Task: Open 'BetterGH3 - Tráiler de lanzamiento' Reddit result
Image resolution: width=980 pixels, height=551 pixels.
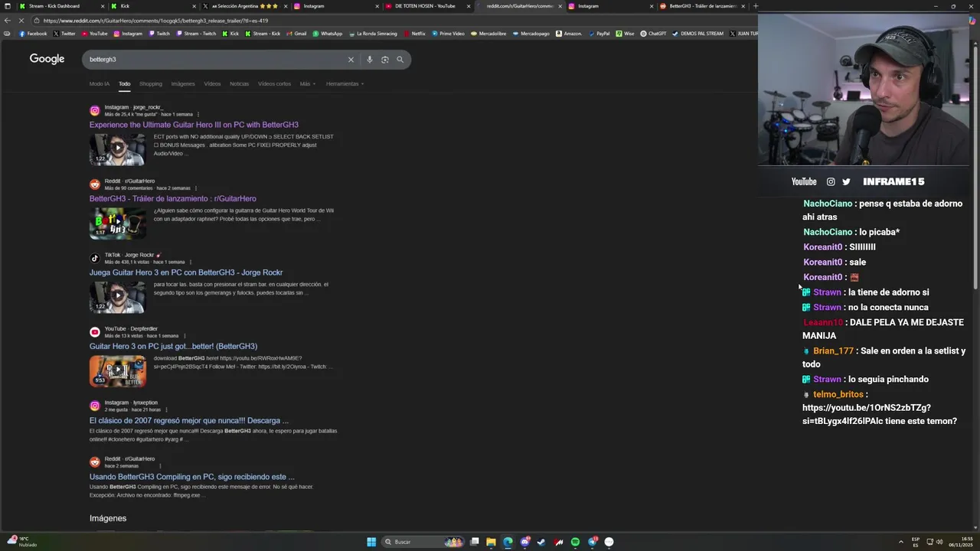Action: pos(173,199)
